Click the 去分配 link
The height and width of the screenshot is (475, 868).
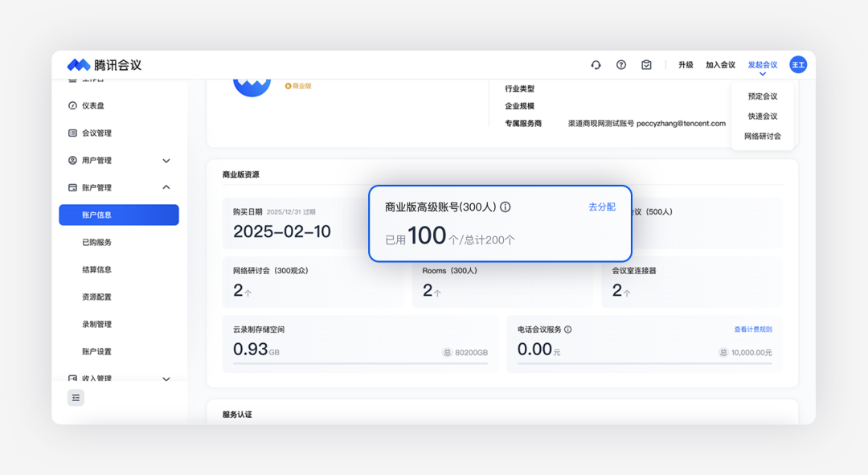601,207
